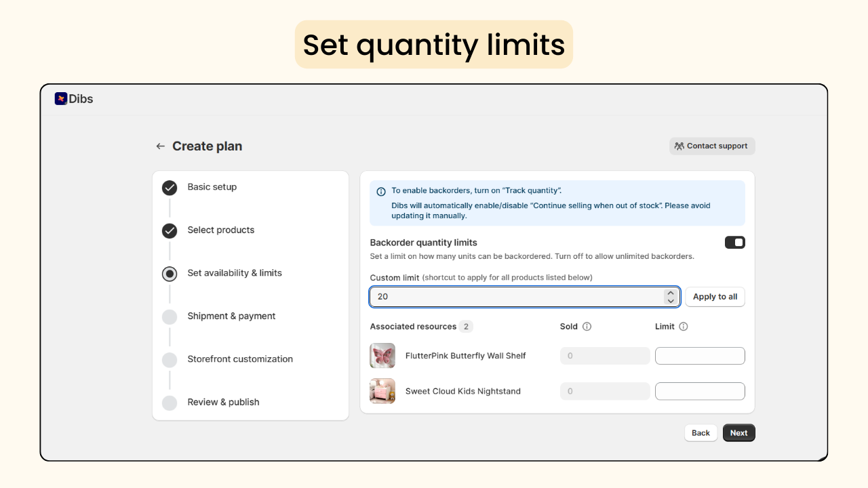868x488 pixels.
Task: Toggle off Backorder quantity limits
Action: pyautogui.click(x=734, y=242)
